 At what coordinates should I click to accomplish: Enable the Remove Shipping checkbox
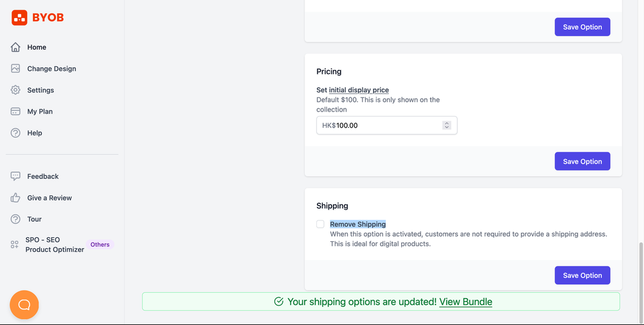point(320,224)
